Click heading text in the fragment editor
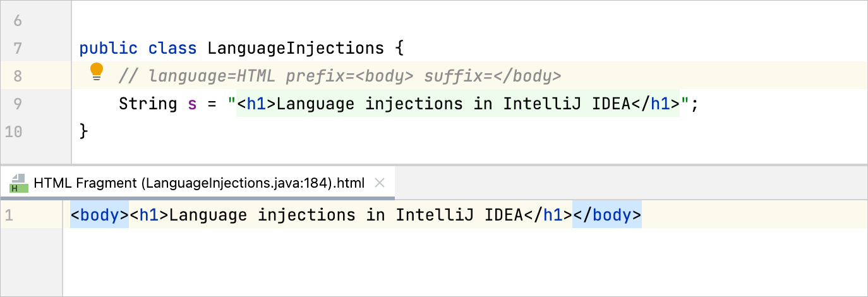 tap(346, 215)
